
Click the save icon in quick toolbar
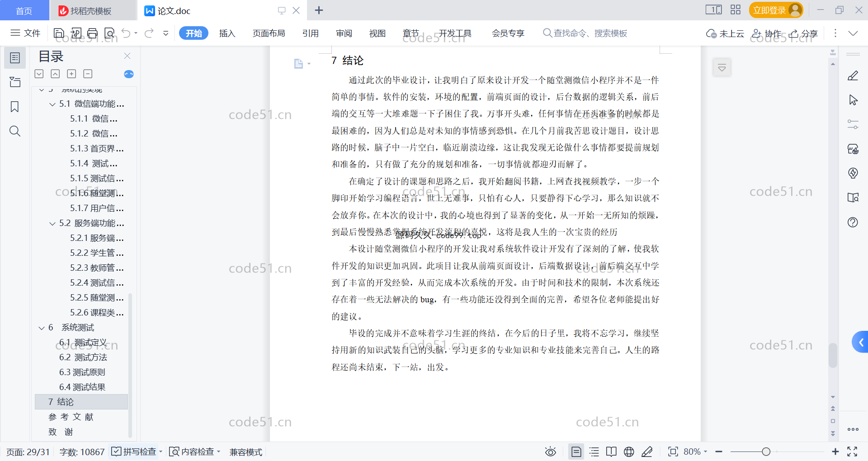click(x=59, y=33)
